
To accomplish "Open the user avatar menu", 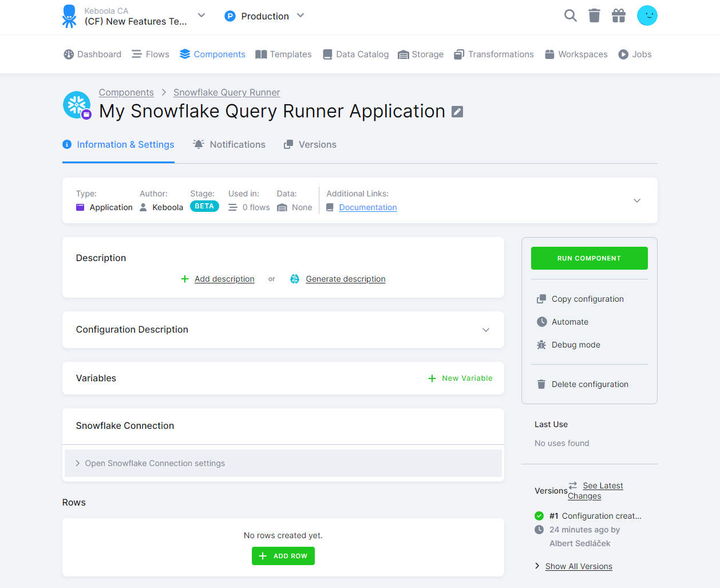I will 647,15.
